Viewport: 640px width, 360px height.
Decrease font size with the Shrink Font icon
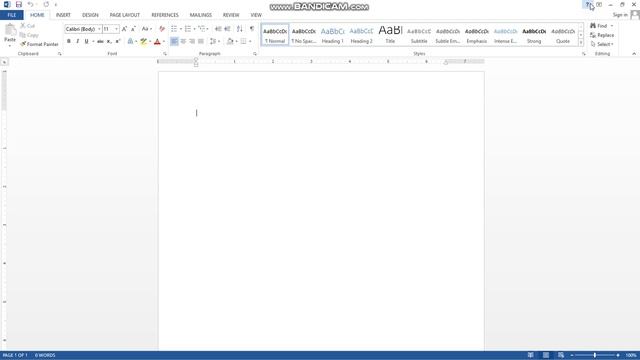[133, 29]
